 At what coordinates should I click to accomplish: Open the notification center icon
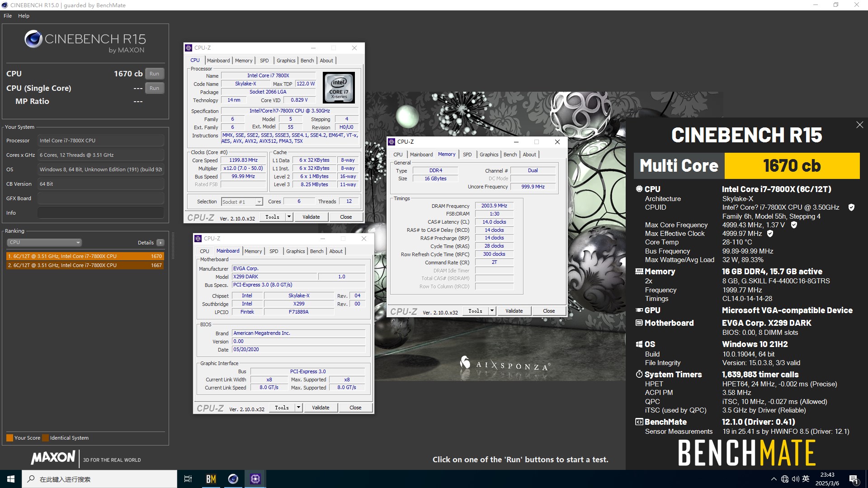click(854, 479)
